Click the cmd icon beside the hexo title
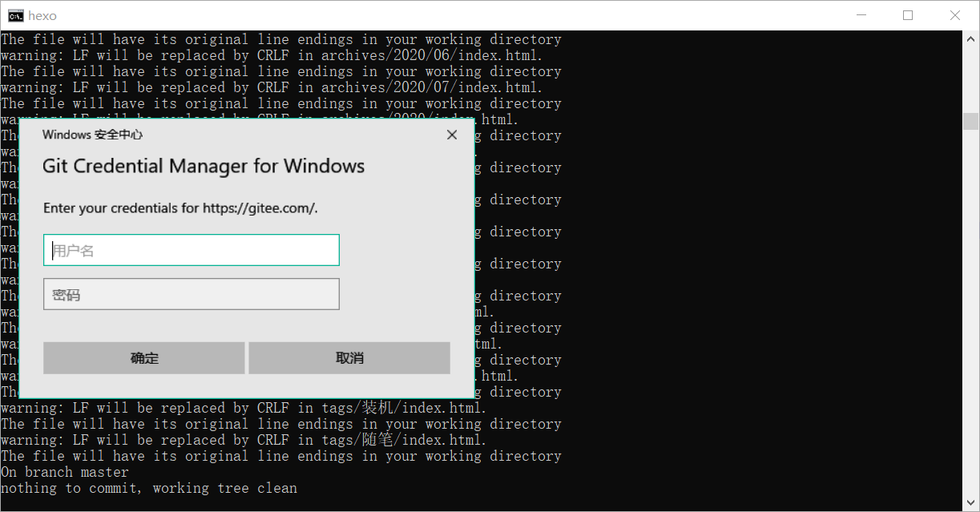Viewport: 980px width, 512px height. 15,15
